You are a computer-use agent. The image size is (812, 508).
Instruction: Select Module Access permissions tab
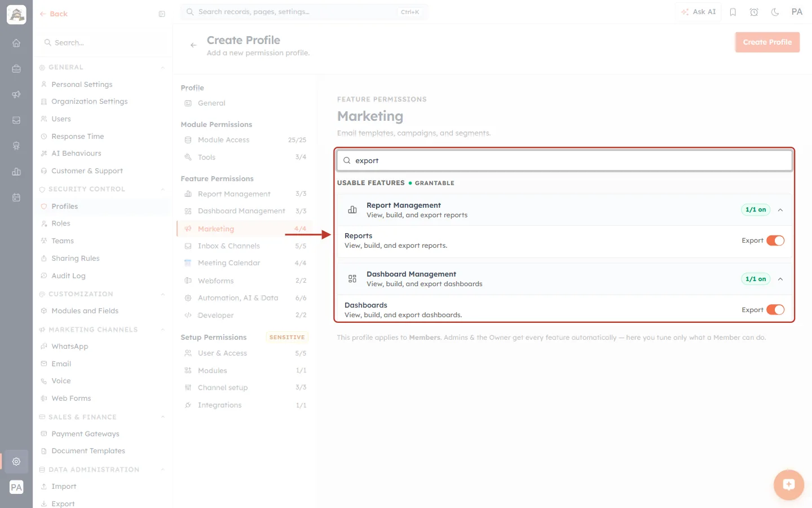244,140
